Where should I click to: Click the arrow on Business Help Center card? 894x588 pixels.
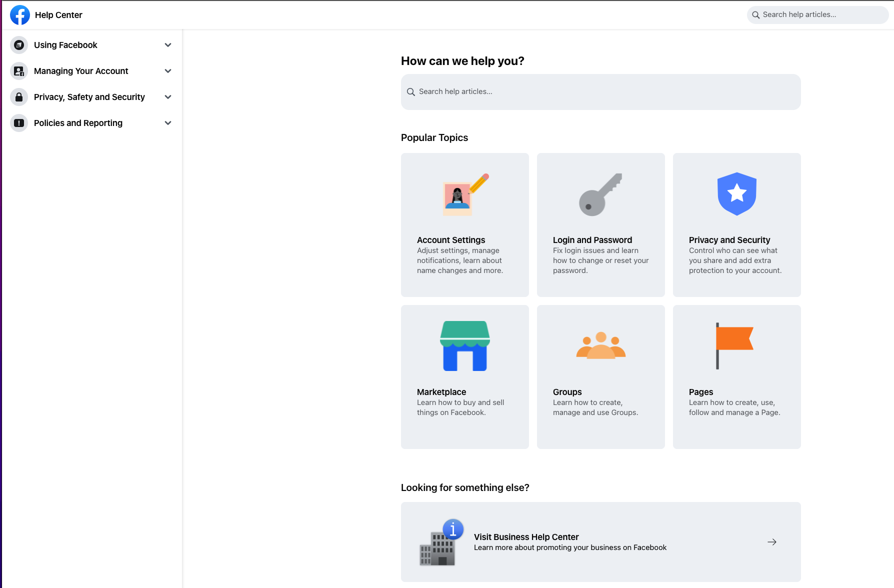click(x=772, y=542)
